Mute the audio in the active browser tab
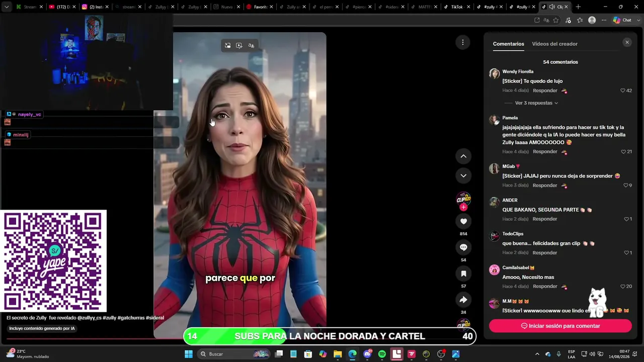The height and width of the screenshot is (362, 644). [552, 7]
